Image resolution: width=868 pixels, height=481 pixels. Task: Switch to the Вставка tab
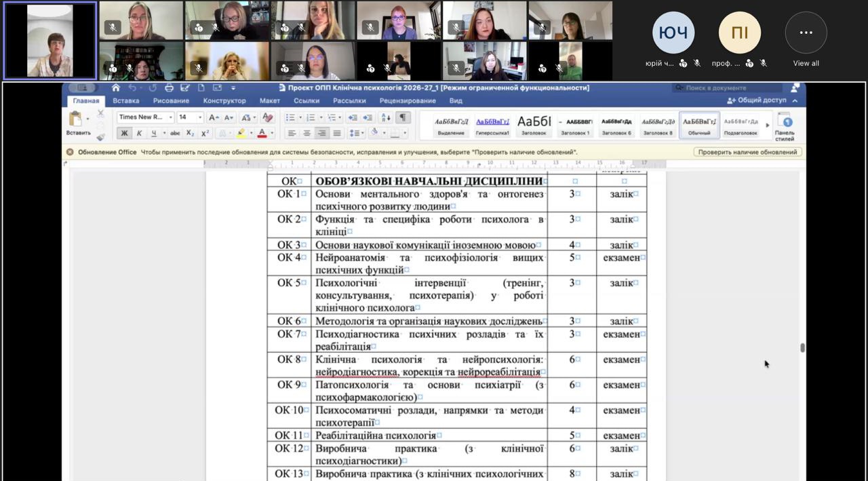tap(126, 101)
